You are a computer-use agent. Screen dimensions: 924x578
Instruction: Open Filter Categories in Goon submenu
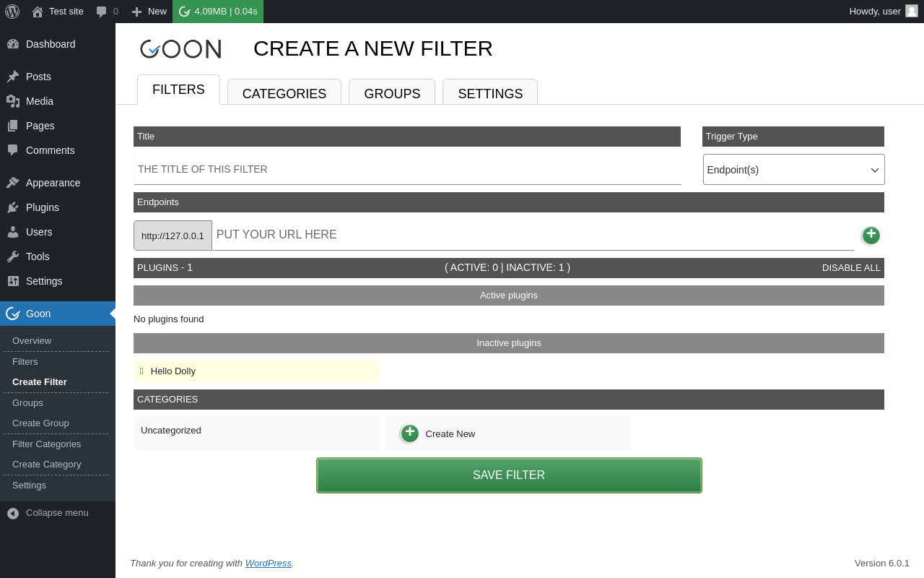point(47,444)
